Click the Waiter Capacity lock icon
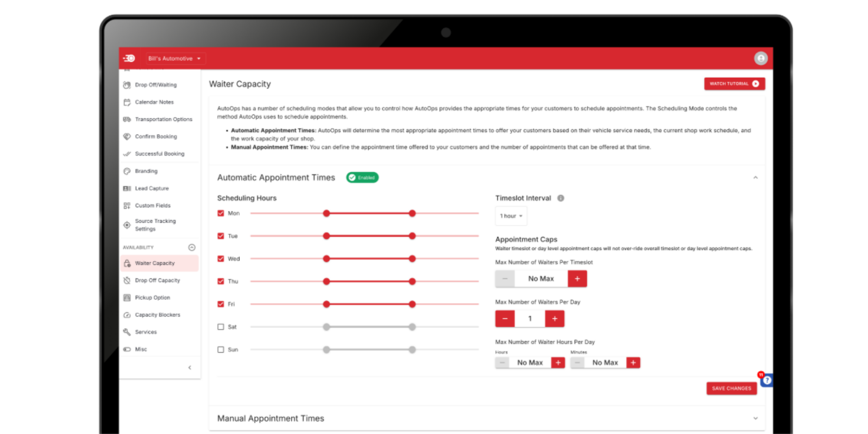Viewport: 868px width, 434px height. point(127,263)
